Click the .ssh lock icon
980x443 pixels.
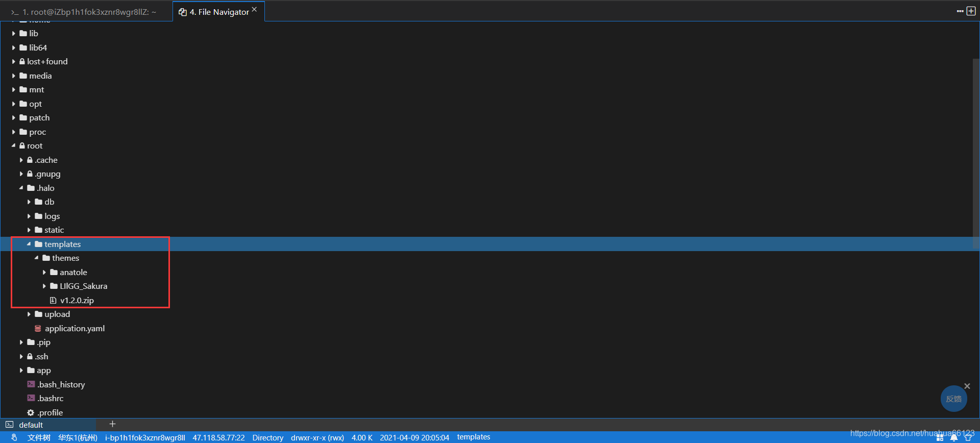click(x=30, y=356)
